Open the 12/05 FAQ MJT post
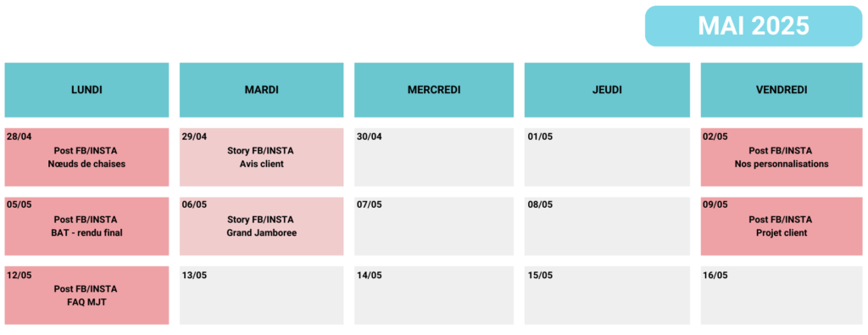Viewport: 868px width, 335px height. coord(87,295)
